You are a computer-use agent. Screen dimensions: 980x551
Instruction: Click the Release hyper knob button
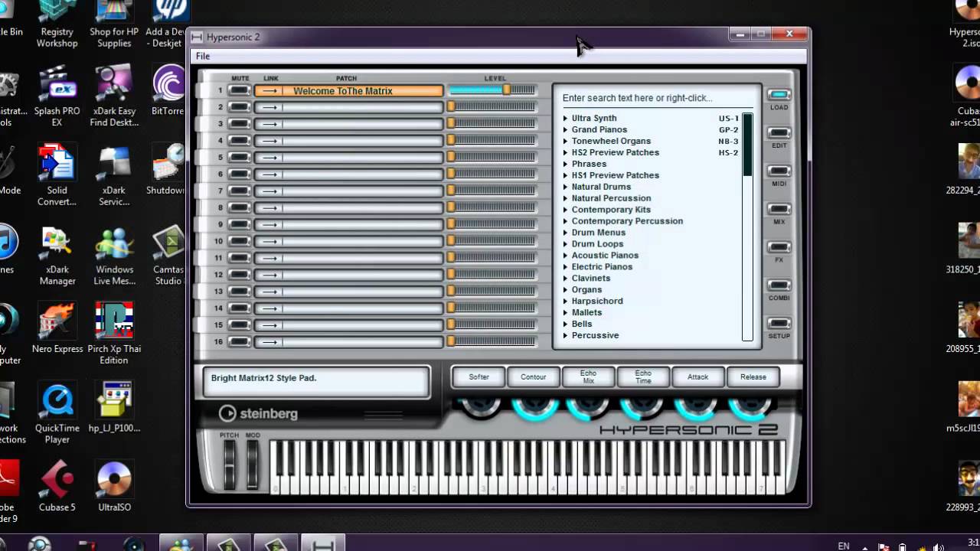pos(753,377)
